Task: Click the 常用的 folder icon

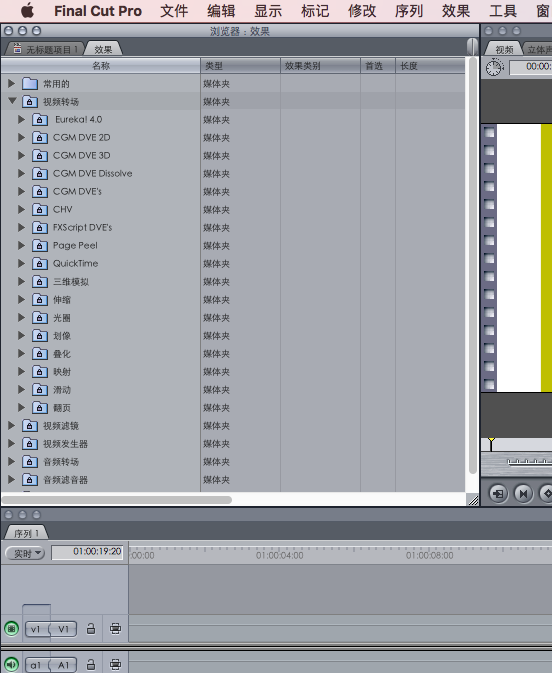Action: pyautogui.click(x=30, y=83)
